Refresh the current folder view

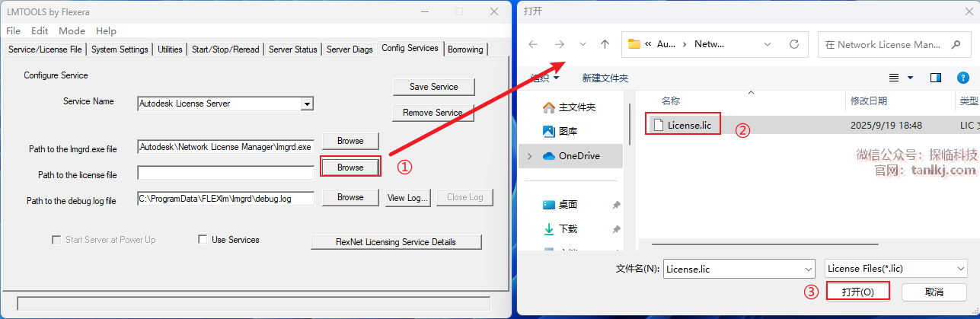793,44
